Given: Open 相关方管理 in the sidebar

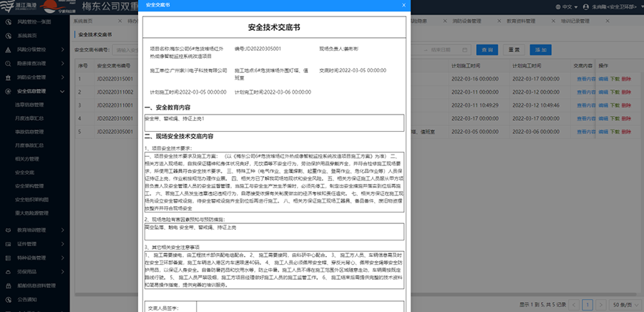Looking at the screenshot, I should 26,159.
